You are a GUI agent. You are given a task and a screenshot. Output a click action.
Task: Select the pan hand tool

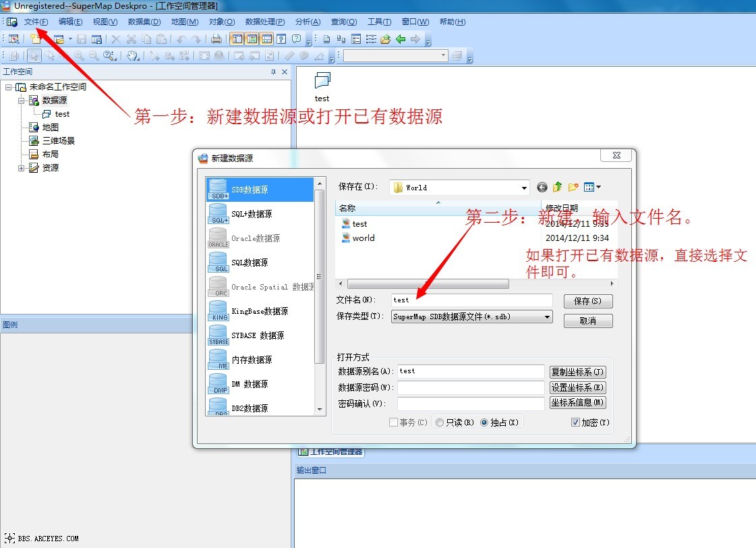coord(133,56)
